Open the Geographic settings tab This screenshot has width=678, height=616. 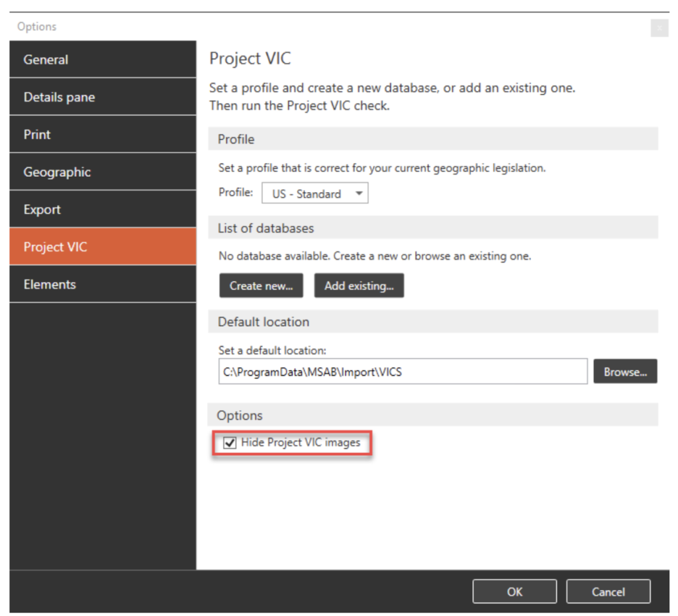[x=103, y=172]
